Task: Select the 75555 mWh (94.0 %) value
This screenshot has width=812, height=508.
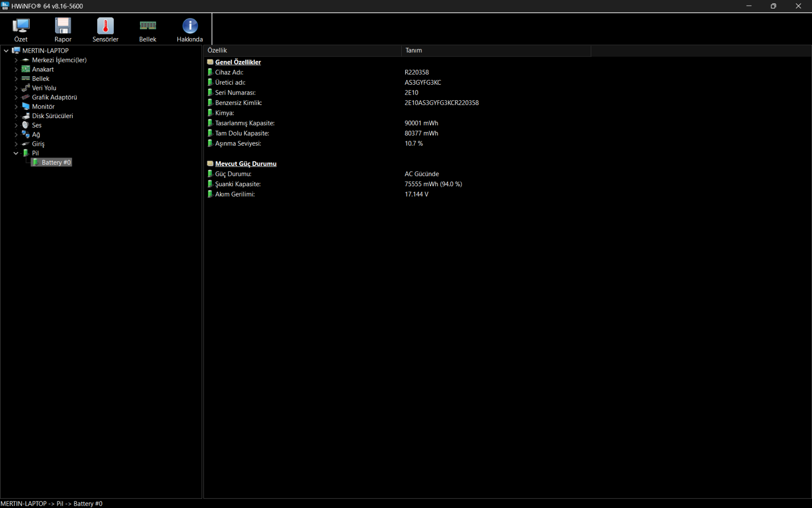Action: coord(433,184)
